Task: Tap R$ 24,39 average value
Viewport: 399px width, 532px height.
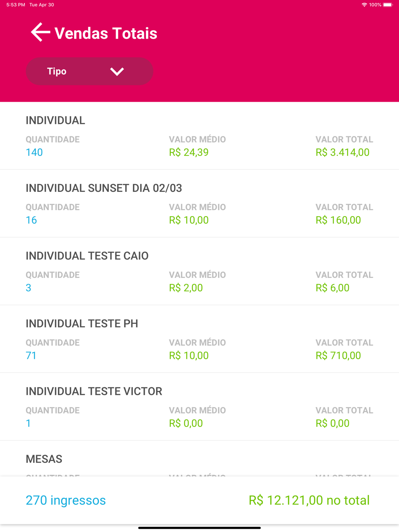Action: 189,152
